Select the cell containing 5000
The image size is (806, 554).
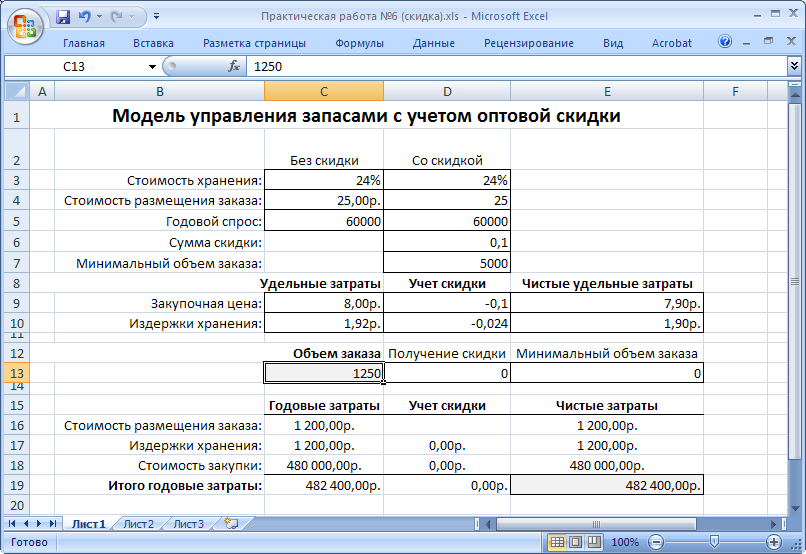tap(447, 263)
